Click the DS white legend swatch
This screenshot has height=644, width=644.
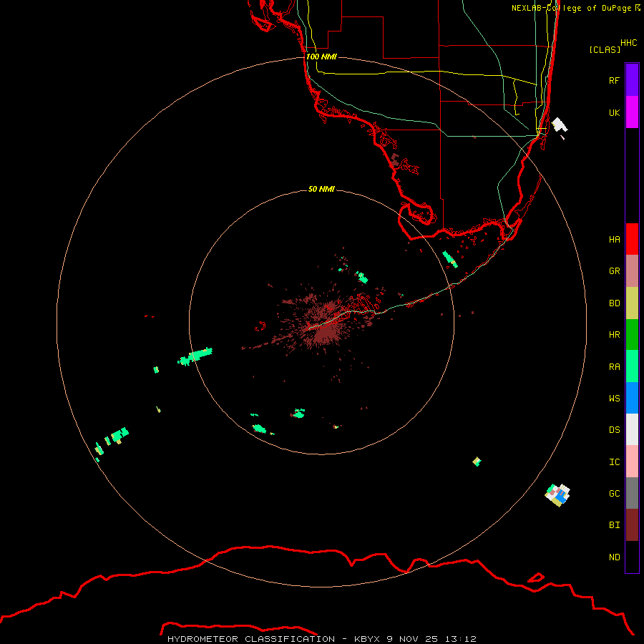tap(632, 429)
